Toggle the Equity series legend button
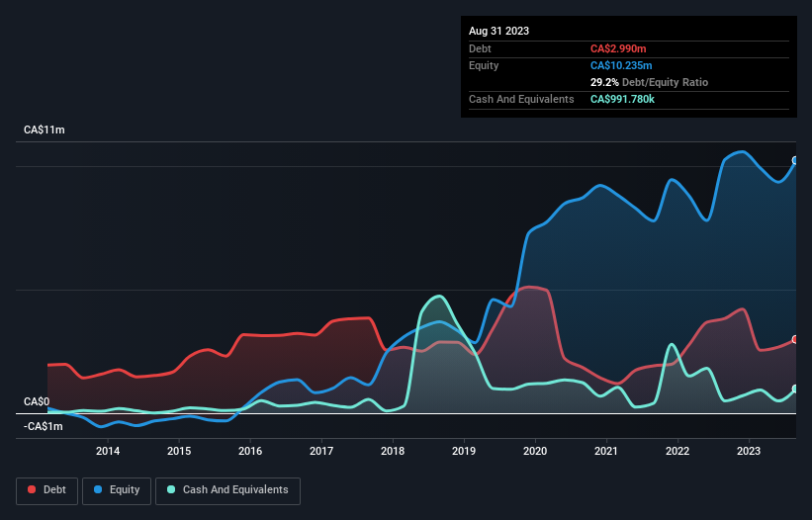Viewport: 812px width, 520px height. click(x=117, y=490)
